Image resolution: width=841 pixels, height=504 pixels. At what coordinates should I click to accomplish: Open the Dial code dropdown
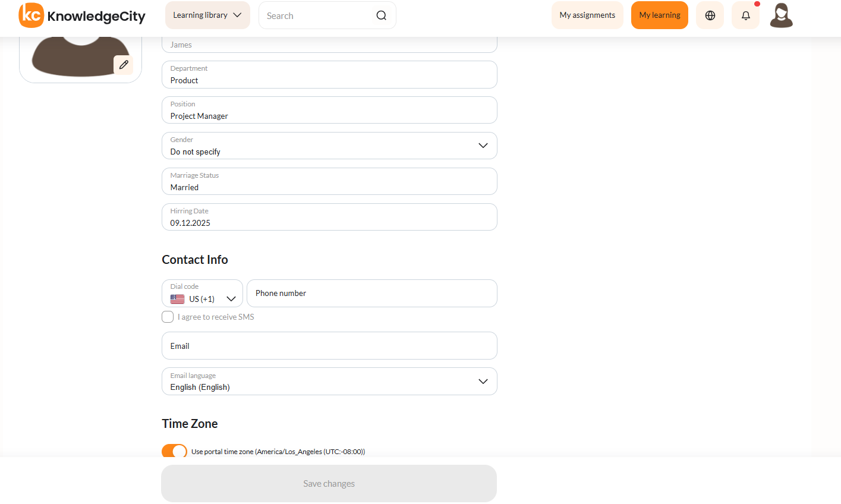[x=202, y=293]
